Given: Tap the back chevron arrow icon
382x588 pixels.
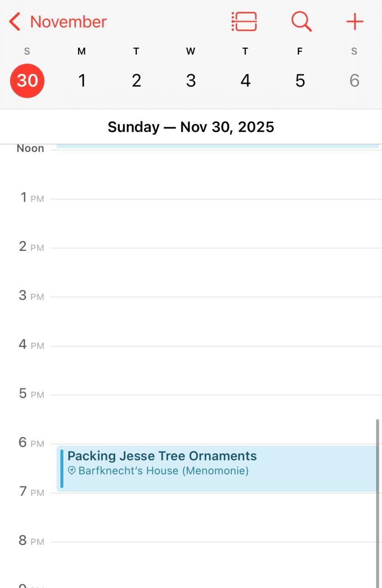Looking at the screenshot, I should click(x=15, y=22).
